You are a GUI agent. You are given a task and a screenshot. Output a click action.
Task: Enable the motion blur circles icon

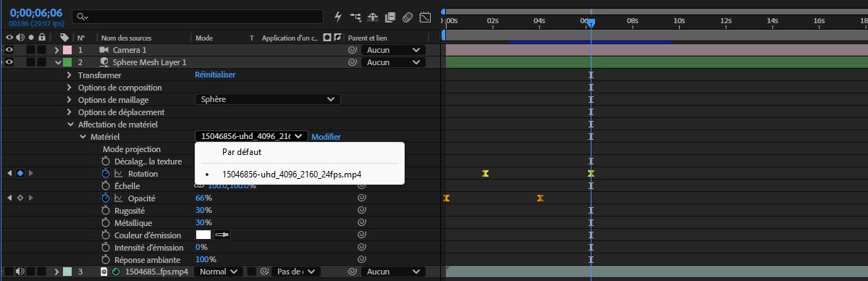pos(408,17)
